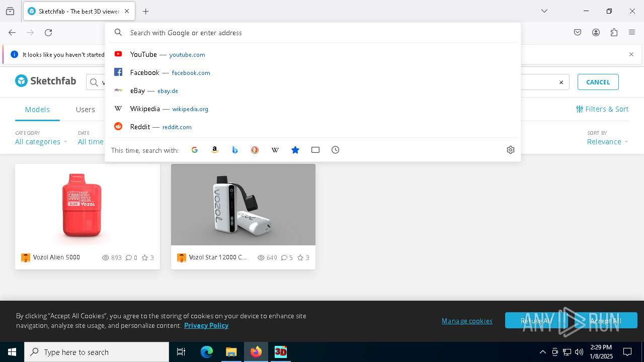Choose the Facebook suggestion
The width and height of the screenshot is (644, 362).
tap(313, 72)
